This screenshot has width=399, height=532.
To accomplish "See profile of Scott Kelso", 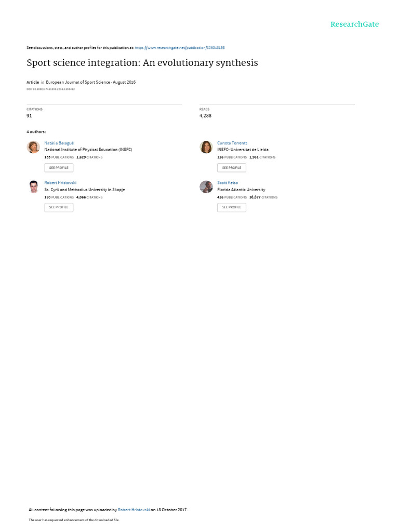I will tap(232, 207).
